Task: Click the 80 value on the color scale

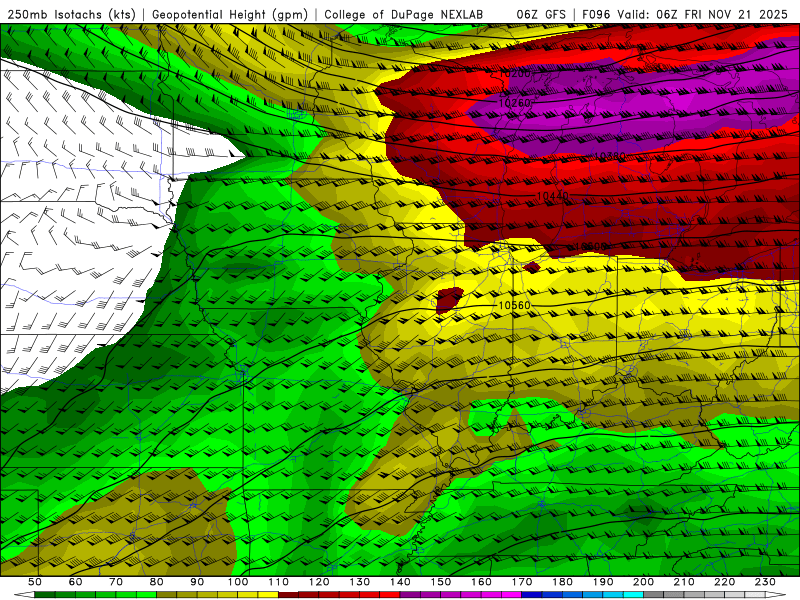Action: pos(156,582)
